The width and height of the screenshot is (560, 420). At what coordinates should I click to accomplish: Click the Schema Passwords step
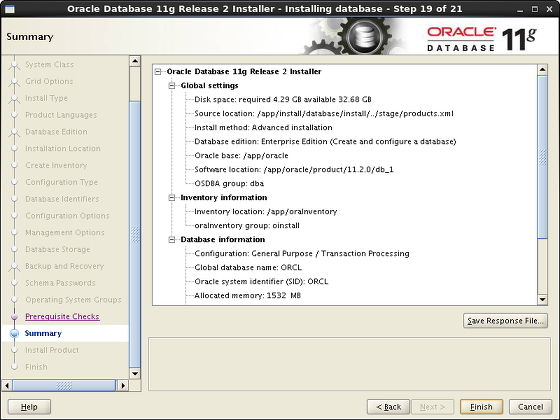tap(60, 283)
